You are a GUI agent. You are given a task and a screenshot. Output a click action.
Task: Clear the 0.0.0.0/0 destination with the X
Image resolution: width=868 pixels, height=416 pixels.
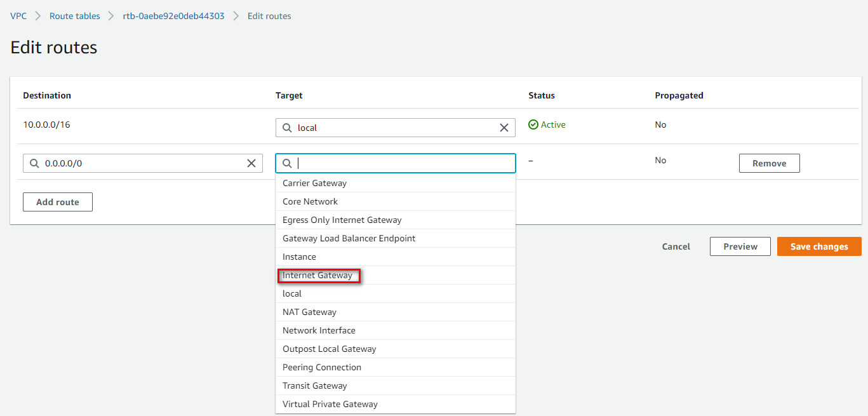(251, 163)
